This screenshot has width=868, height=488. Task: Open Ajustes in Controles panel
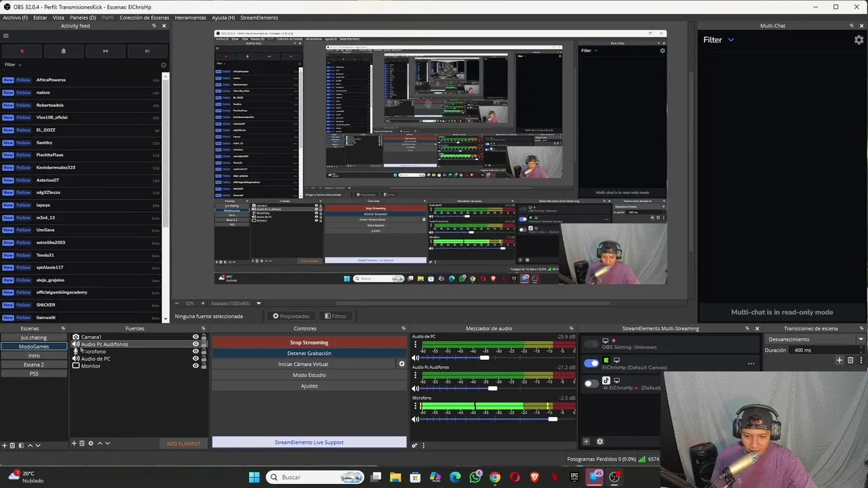(309, 386)
